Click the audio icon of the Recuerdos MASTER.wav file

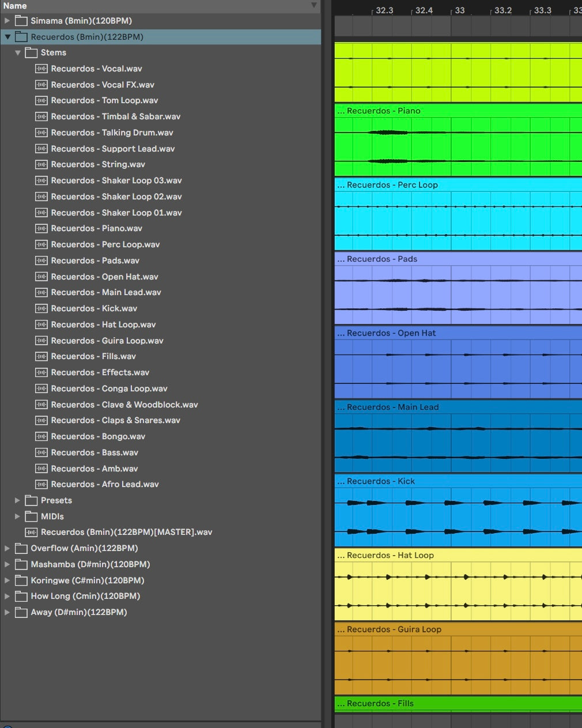31,532
